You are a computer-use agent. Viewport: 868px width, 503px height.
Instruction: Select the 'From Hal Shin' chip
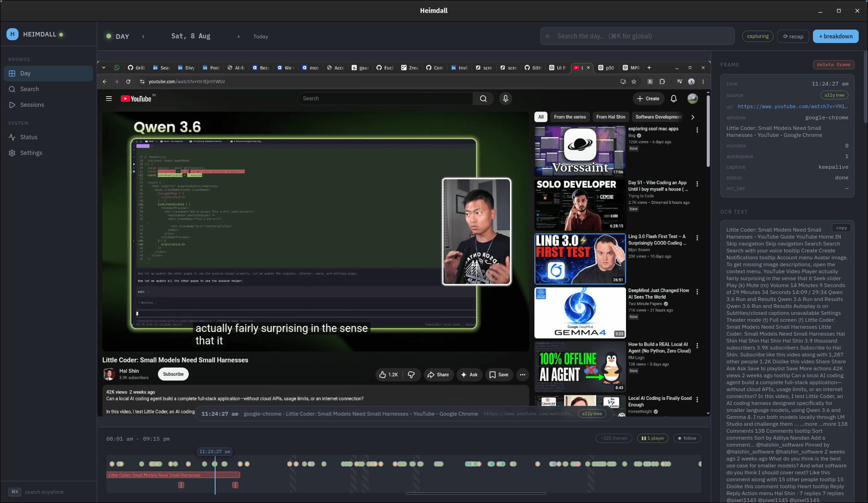pos(610,117)
